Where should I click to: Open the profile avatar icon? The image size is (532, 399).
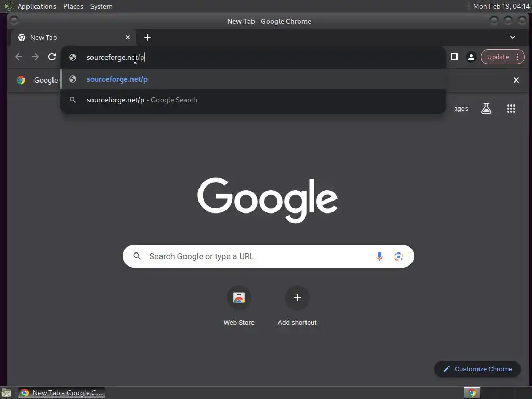tap(471, 57)
